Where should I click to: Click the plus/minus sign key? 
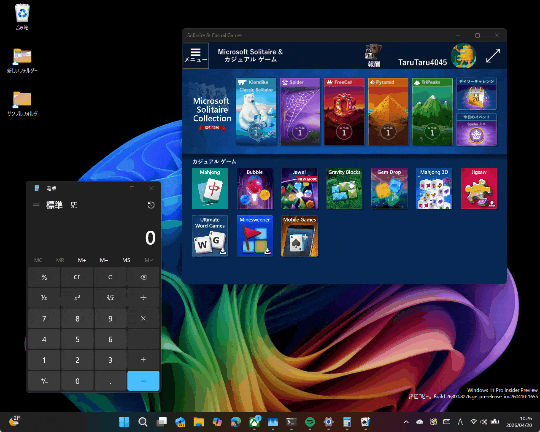[44, 381]
